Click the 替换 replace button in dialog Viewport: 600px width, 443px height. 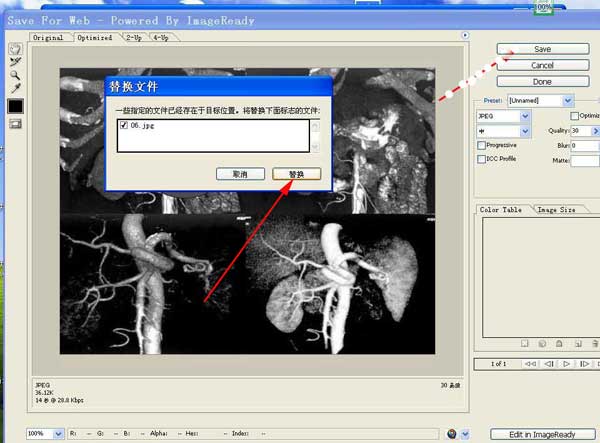click(x=297, y=174)
